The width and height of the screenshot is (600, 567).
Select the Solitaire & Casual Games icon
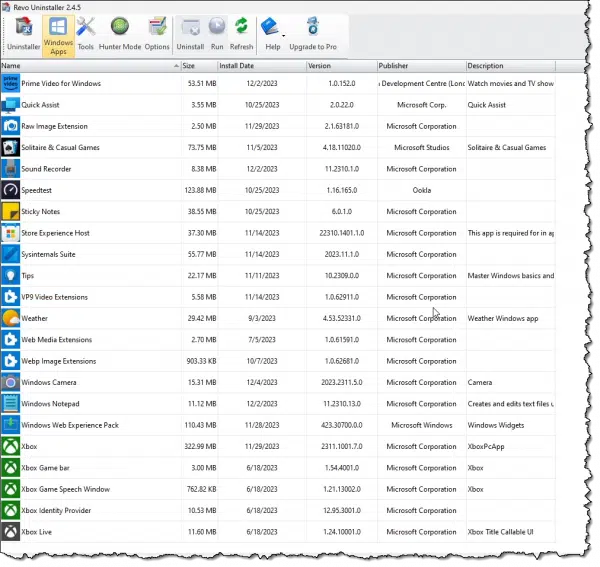pyautogui.click(x=10, y=147)
